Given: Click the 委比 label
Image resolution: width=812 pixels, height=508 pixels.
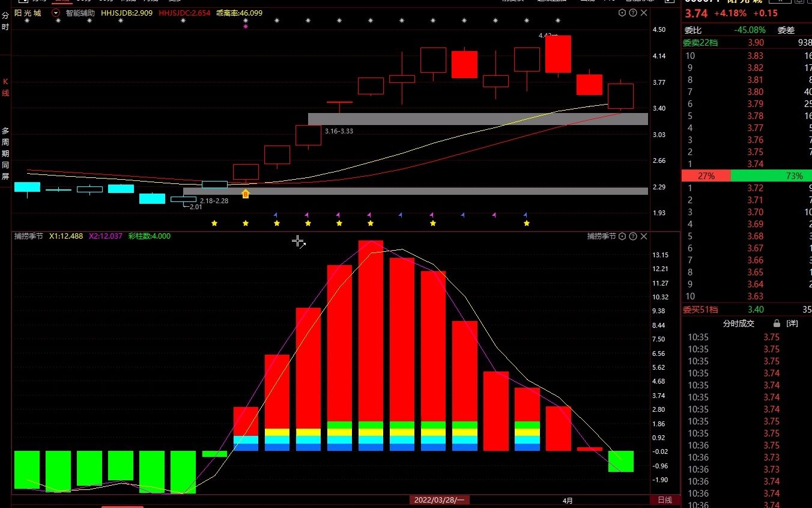Looking at the screenshot, I should (692, 30).
